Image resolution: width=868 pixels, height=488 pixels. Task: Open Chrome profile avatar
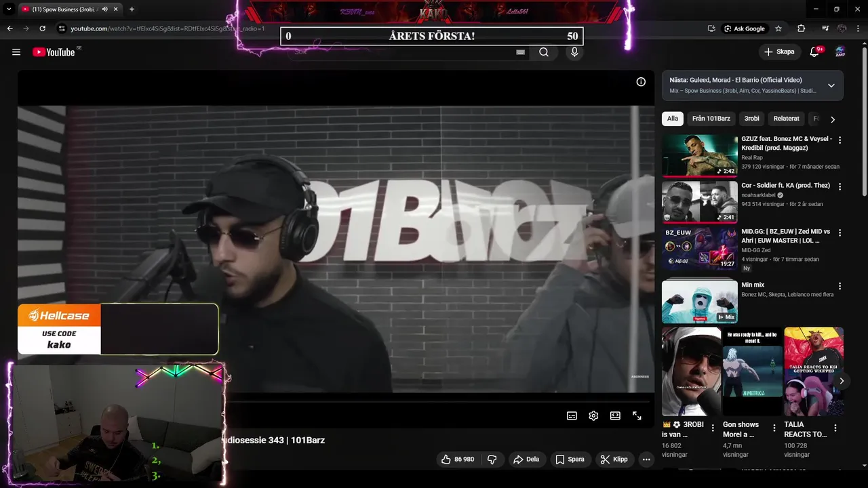[842, 28]
